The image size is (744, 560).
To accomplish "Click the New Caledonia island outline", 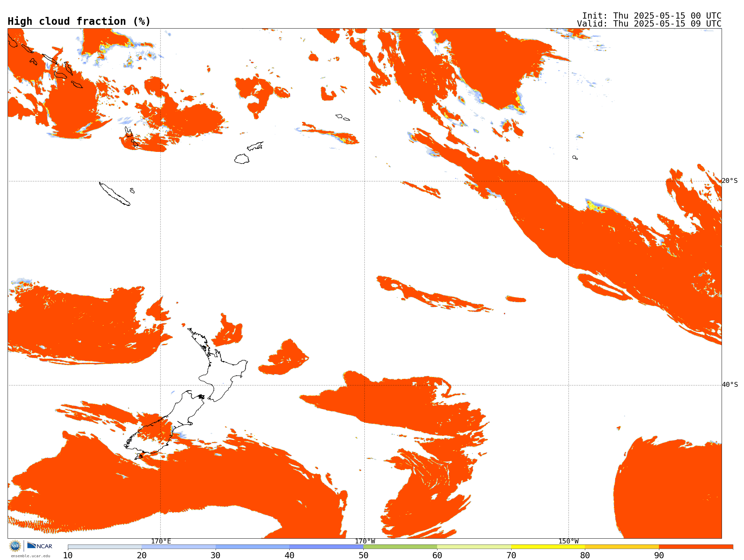I will (114, 194).
